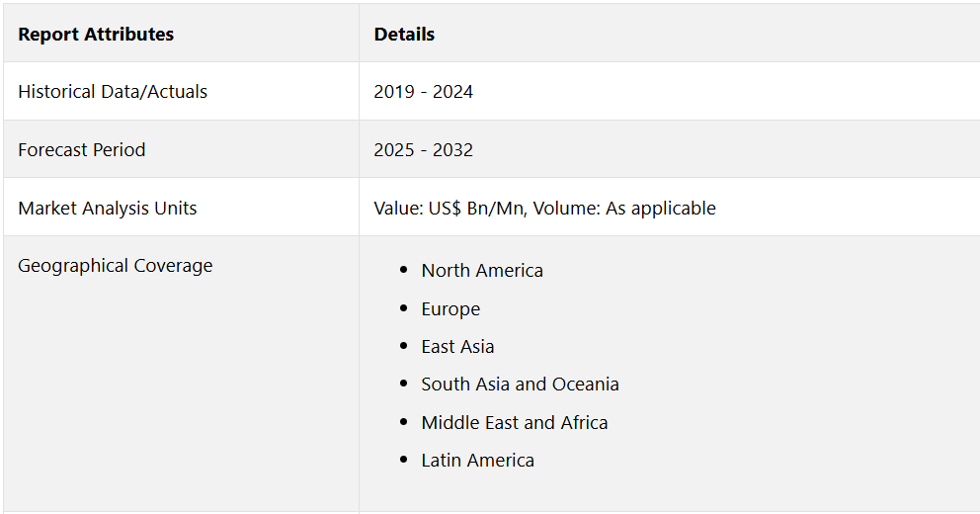The height and width of the screenshot is (514, 980).
Task: Click the Latin America list item
Action: (477, 461)
